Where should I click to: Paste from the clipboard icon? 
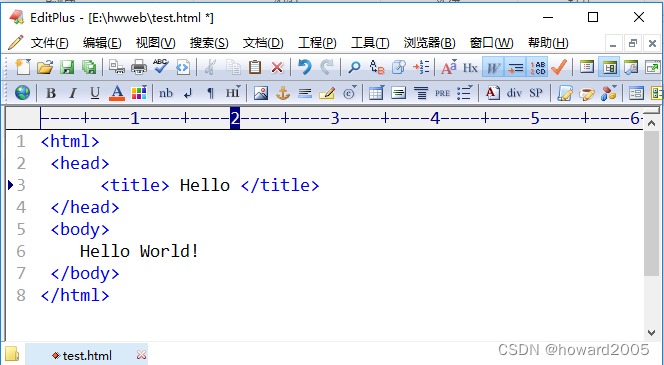point(255,67)
